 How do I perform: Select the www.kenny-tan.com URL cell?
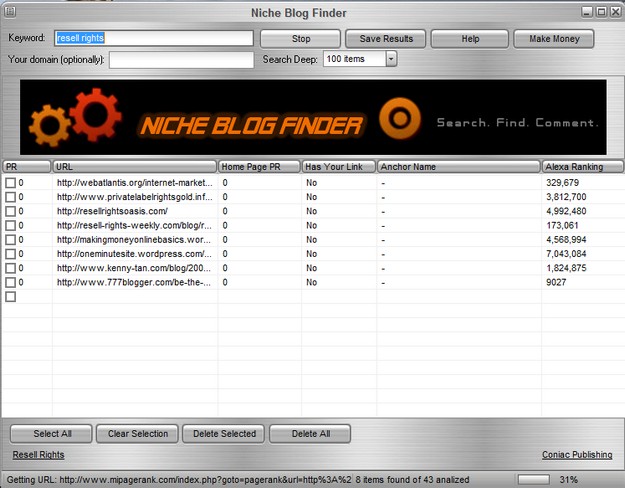pyautogui.click(x=134, y=268)
